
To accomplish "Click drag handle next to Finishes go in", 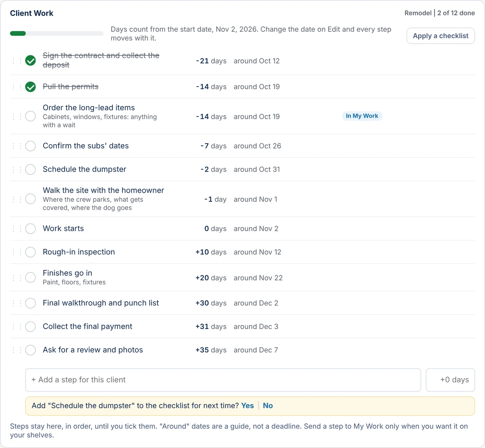I will (17, 278).
